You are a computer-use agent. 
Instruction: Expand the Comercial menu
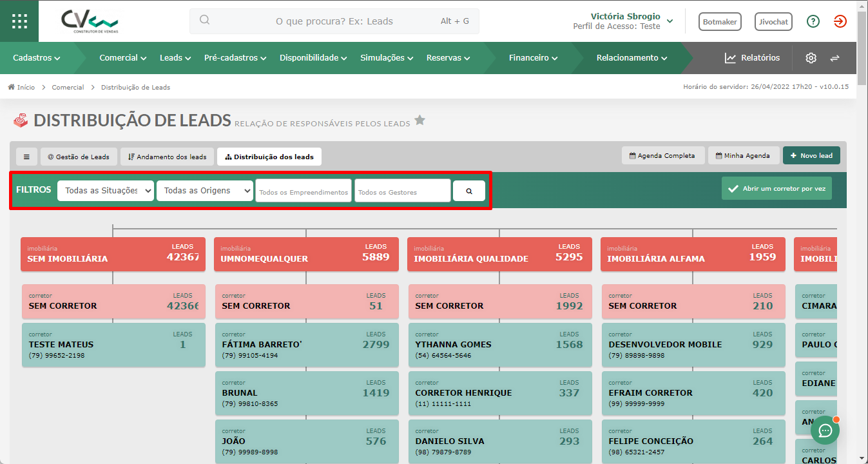pyautogui.click(x=123, y=58)
